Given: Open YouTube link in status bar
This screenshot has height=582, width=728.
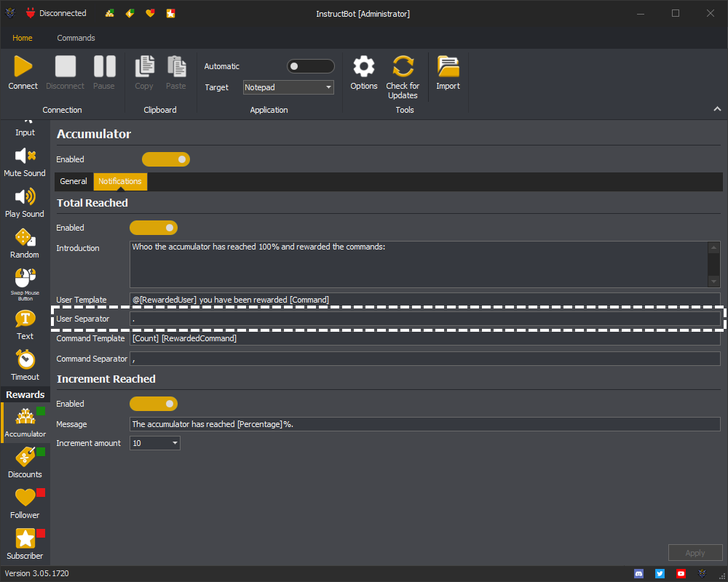Looking at the screenshot, I should tap(681, 574).
